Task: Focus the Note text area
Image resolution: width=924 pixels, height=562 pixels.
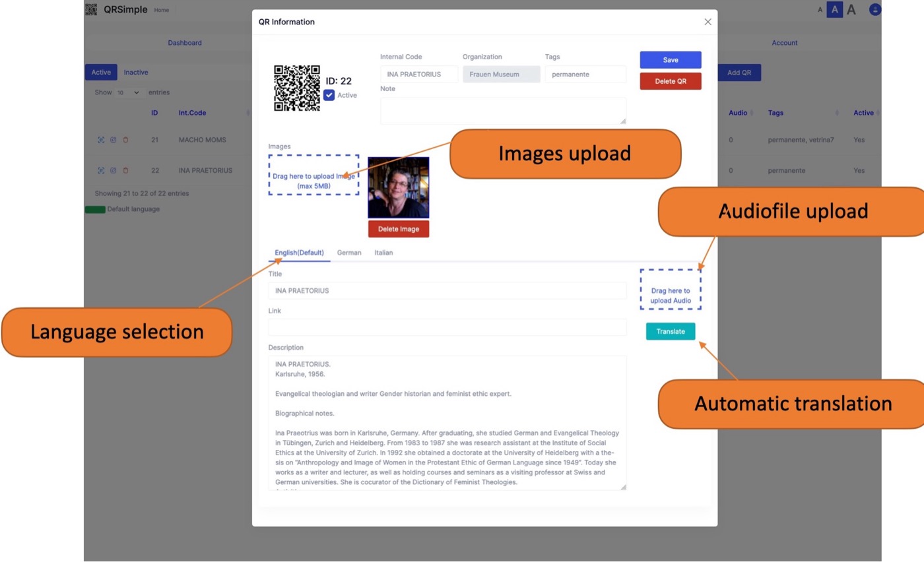Action: point(504,111)
